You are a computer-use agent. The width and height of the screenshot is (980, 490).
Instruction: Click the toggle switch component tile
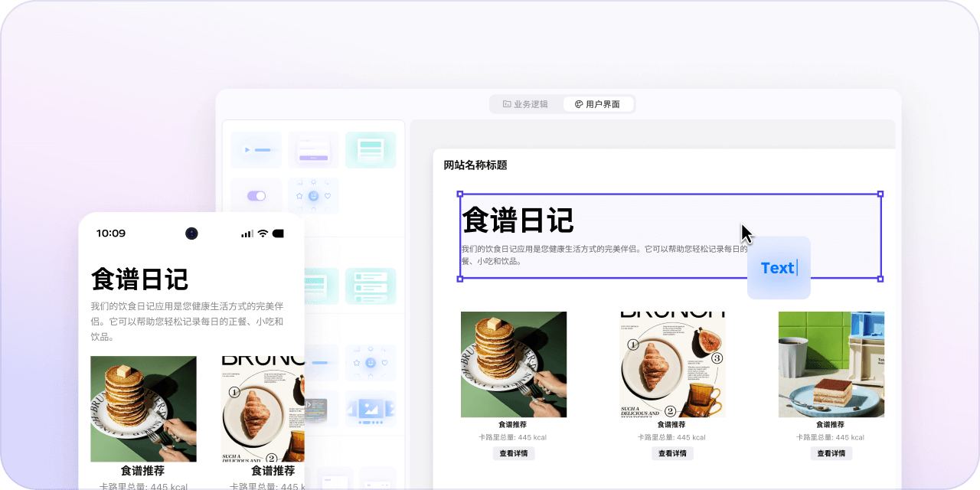click(x=256, y=196)
